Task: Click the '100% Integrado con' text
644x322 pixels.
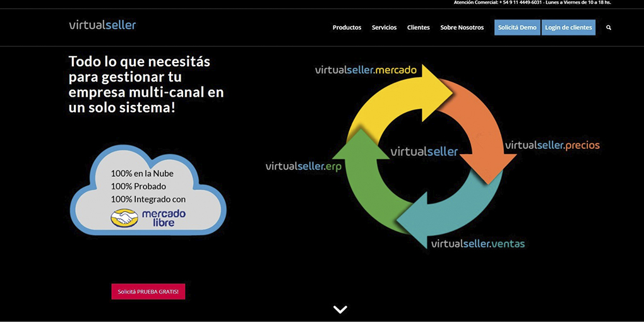Action: coord(148,199)
